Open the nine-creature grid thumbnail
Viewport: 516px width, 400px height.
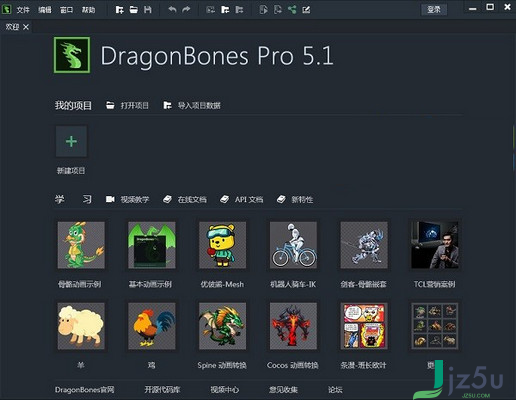click(435, 326)
